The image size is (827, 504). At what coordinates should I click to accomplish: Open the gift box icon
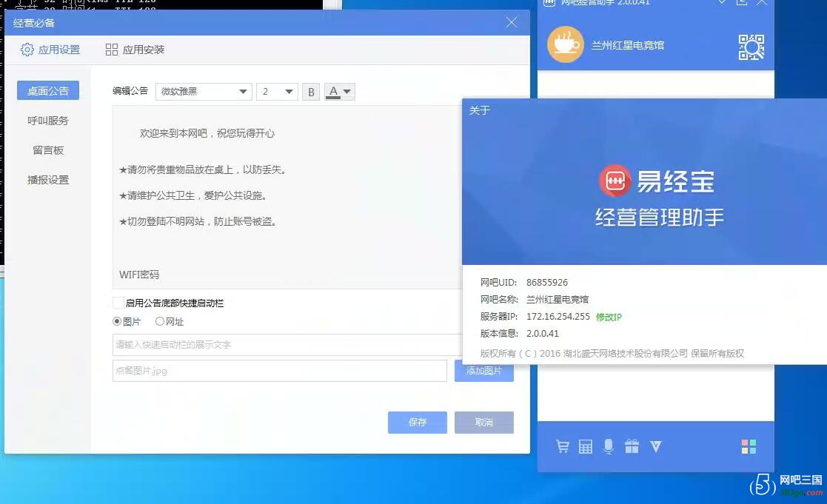[x=632, y=446]
